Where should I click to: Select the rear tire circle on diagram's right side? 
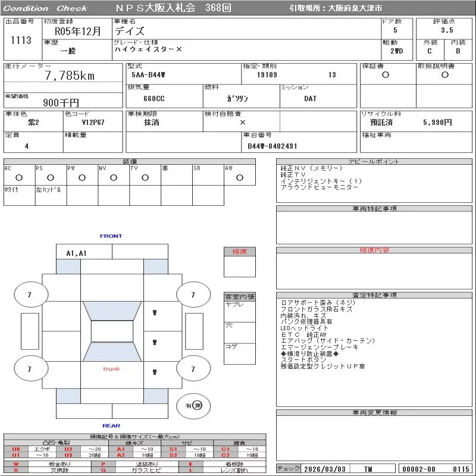coord(192,369)
